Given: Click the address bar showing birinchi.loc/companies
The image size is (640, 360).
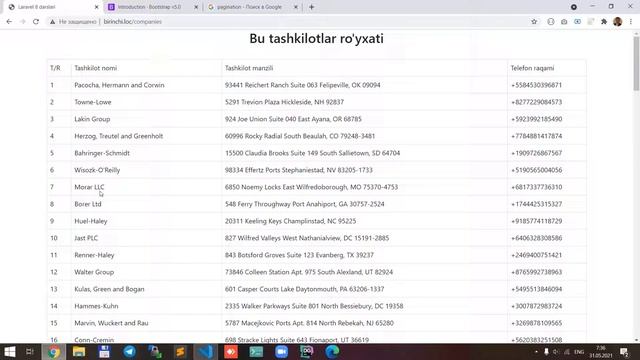Looking at the screenshot, I should coord(286,22).
